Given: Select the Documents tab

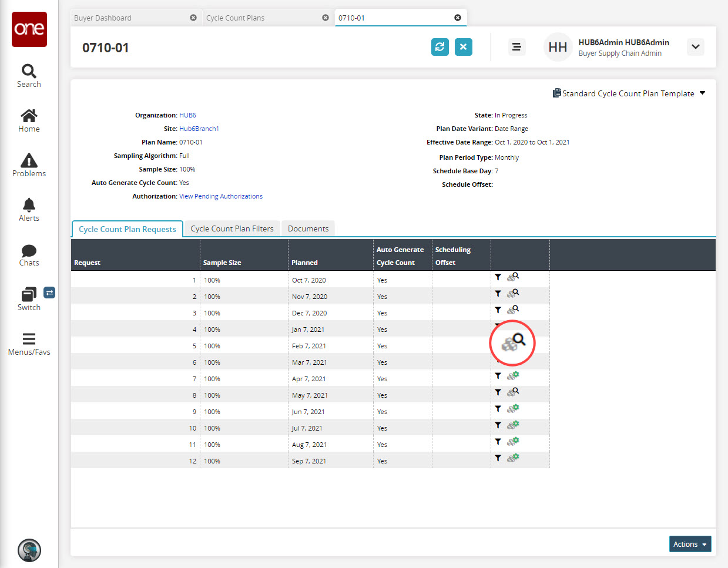Looking at the screenshot, I should pos(308,228).
